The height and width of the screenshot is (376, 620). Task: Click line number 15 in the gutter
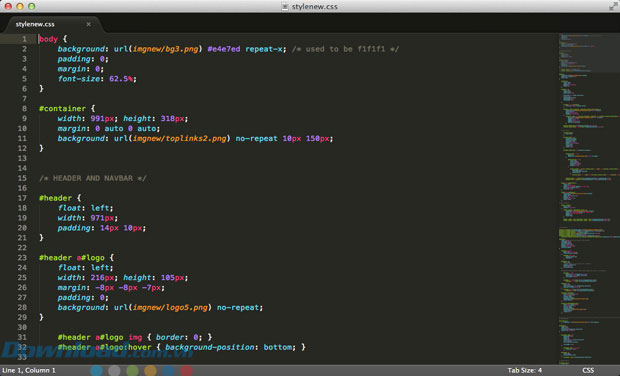pos(22,178)
